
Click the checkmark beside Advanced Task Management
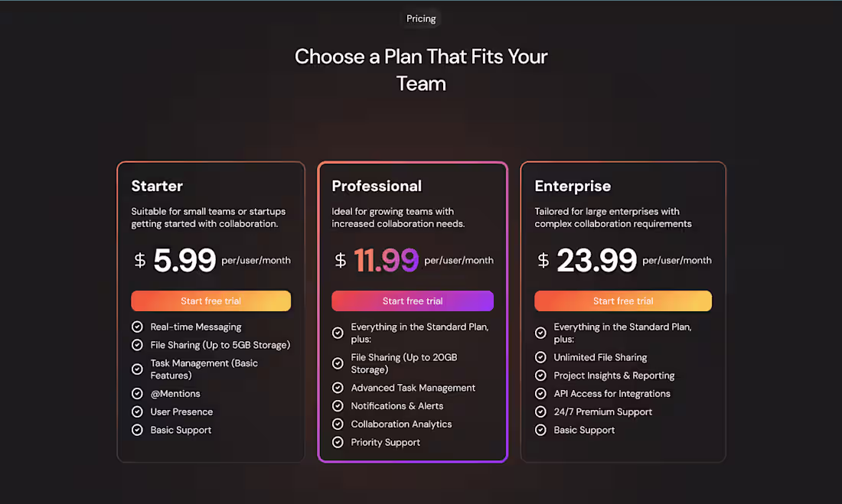coord(338,388)
